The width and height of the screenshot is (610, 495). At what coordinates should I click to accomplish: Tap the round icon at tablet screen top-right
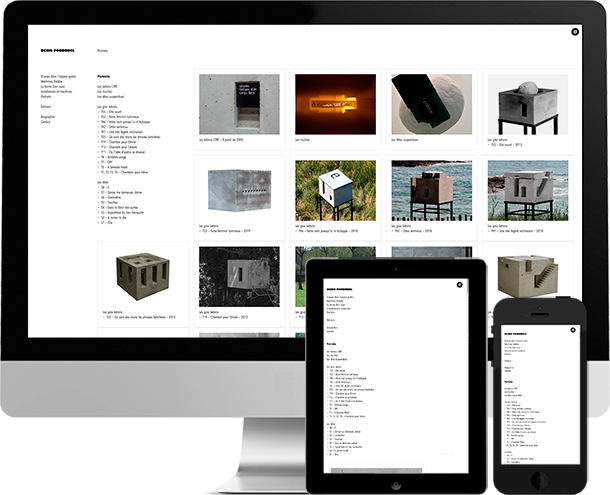(458, 285)
